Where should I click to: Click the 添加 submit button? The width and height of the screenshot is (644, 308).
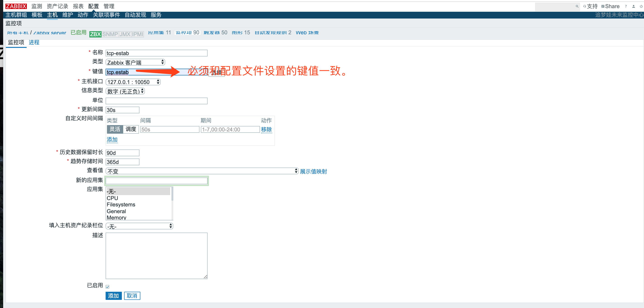pos(113,296)
